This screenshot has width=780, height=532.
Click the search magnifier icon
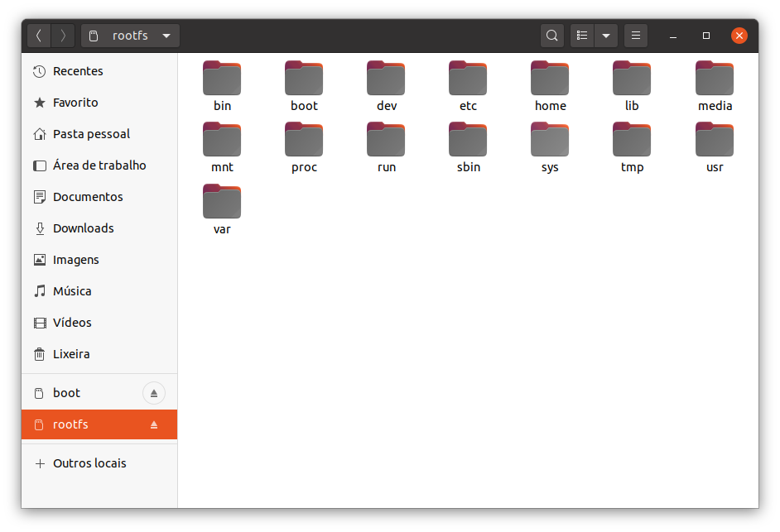(551, 36)
